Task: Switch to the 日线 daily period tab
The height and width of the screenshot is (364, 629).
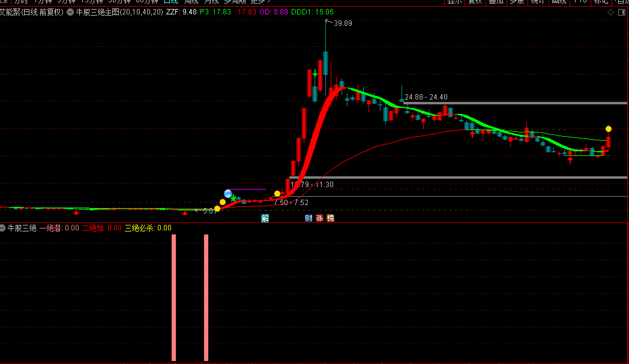Action: pos(171,2)
